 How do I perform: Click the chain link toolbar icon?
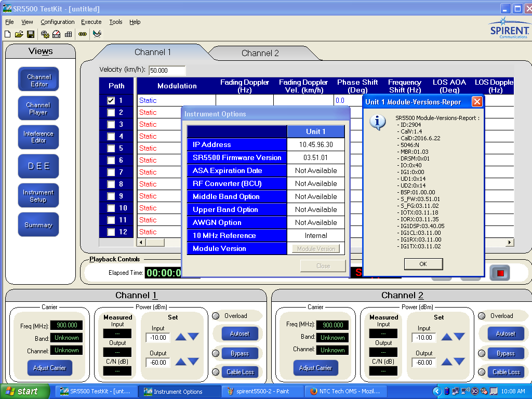pos(83,34)
